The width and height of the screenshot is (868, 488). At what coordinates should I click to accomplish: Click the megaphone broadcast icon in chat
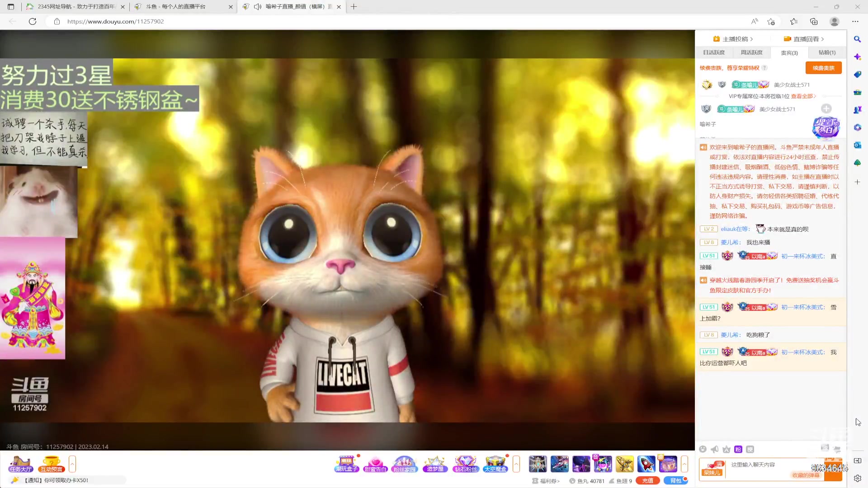[x=715, y=449]
